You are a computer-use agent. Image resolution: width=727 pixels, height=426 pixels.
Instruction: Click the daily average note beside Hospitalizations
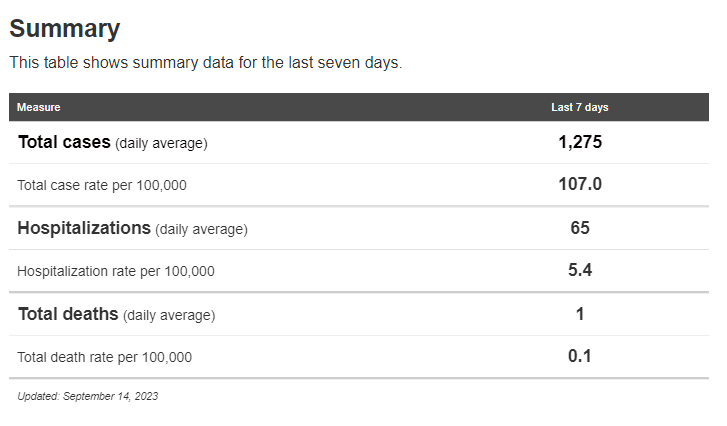coord(201,229)
